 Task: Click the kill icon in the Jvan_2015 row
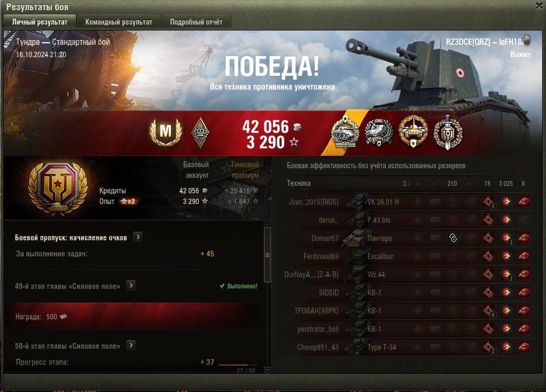(524, 201)
